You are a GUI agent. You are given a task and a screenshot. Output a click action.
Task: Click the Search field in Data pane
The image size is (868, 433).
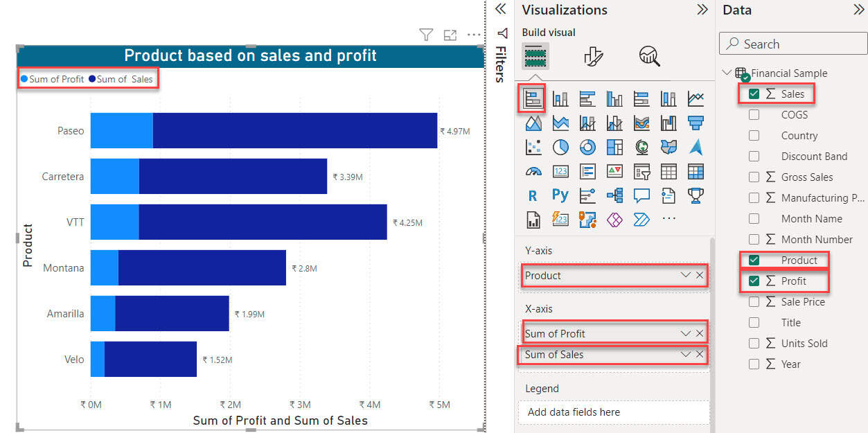click(x=793, y=44)
